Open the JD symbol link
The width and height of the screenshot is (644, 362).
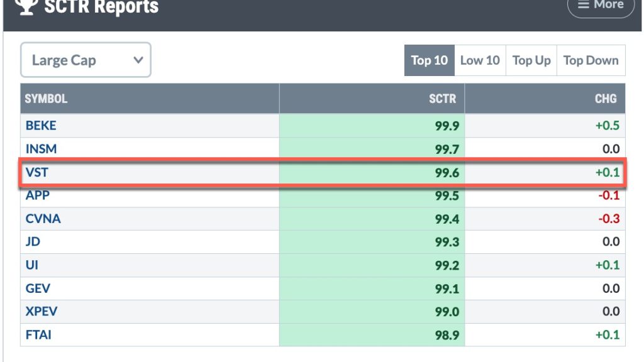click(33, 241)
